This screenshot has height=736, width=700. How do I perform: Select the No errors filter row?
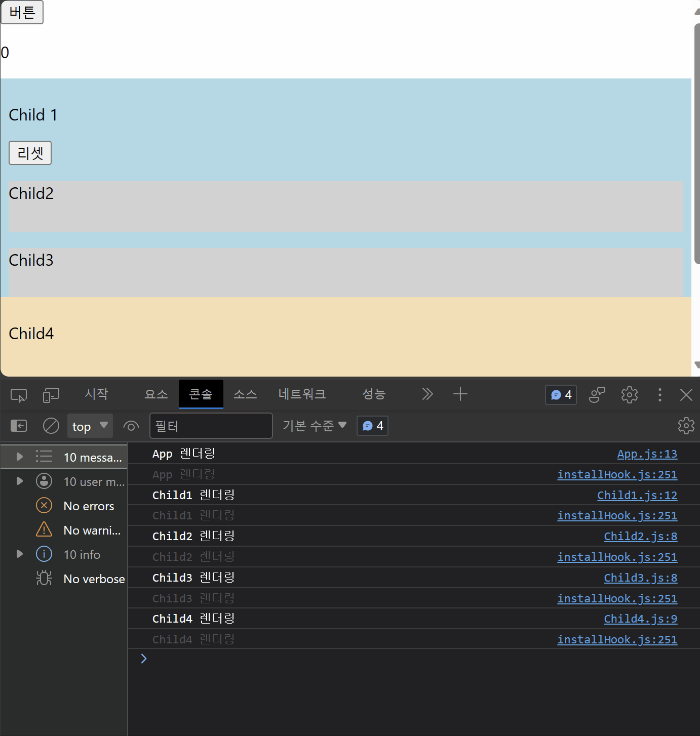(x=64, y=506)
